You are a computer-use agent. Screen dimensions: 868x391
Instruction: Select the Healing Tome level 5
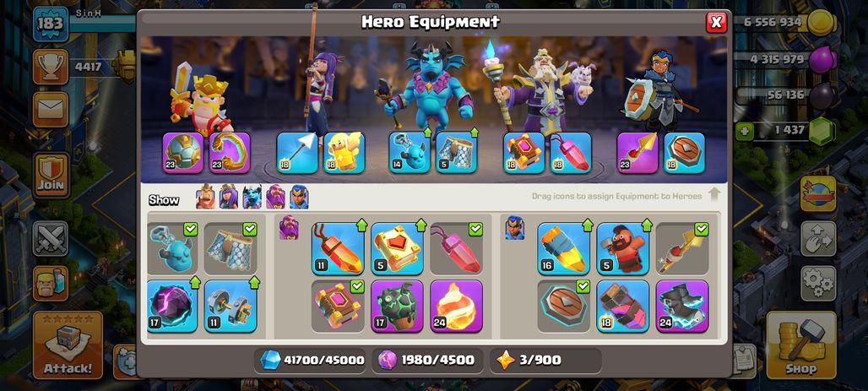pos(397,248)
